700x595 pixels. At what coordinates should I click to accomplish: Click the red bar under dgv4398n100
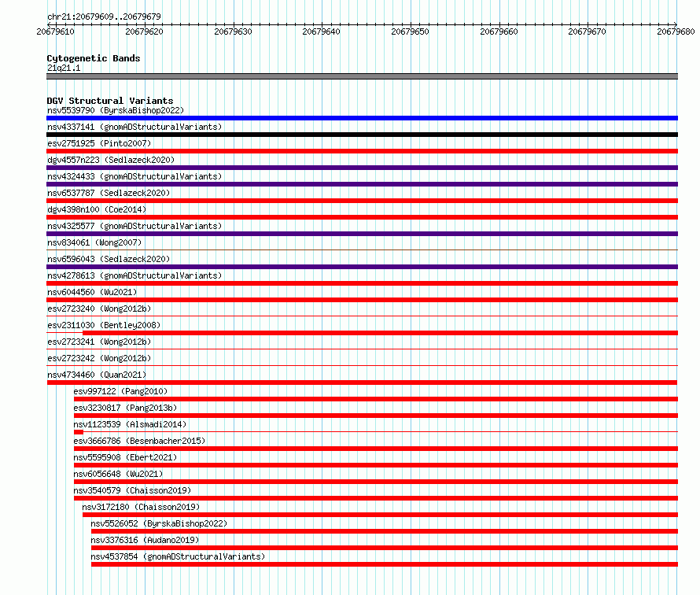362,217
